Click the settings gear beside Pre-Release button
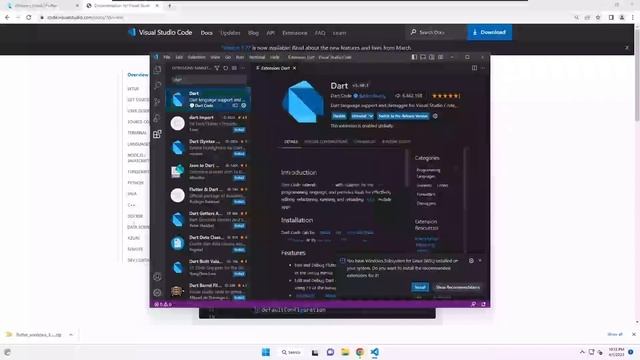 tap(435, 116)
